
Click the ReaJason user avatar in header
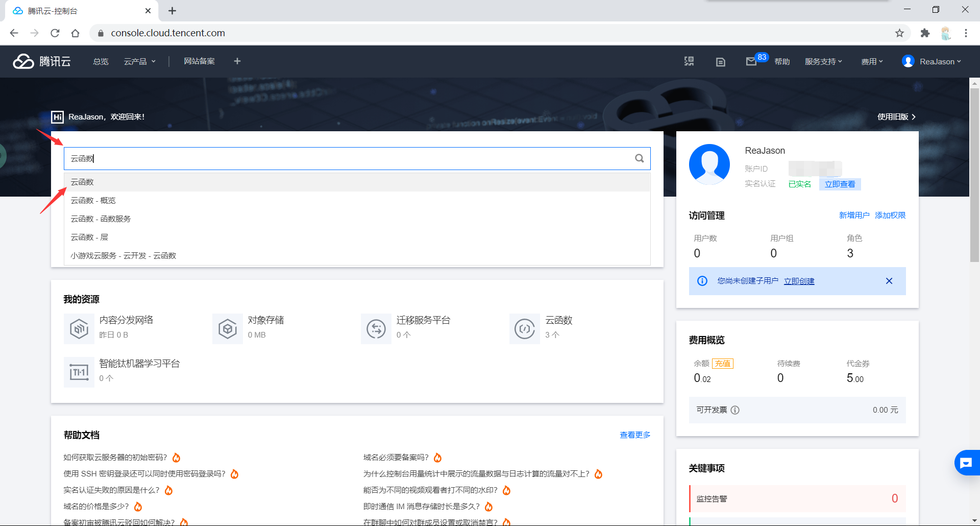click(908, 61)
